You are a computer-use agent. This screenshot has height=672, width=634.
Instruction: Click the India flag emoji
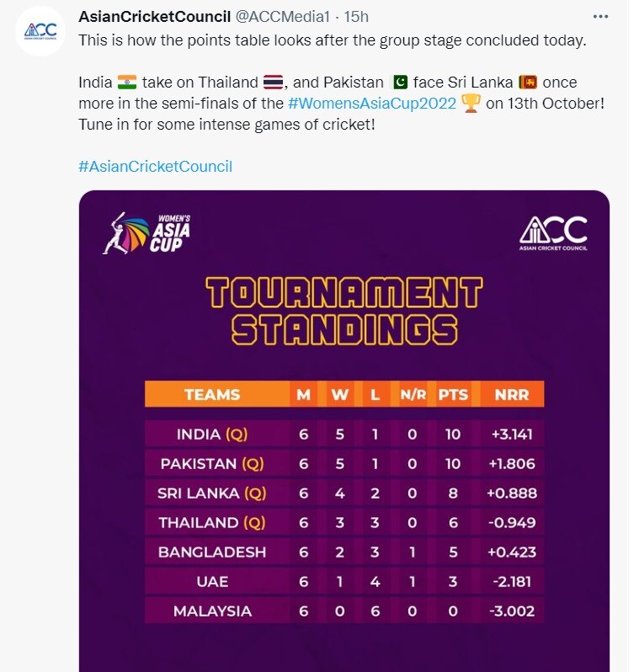click(127, 83)
